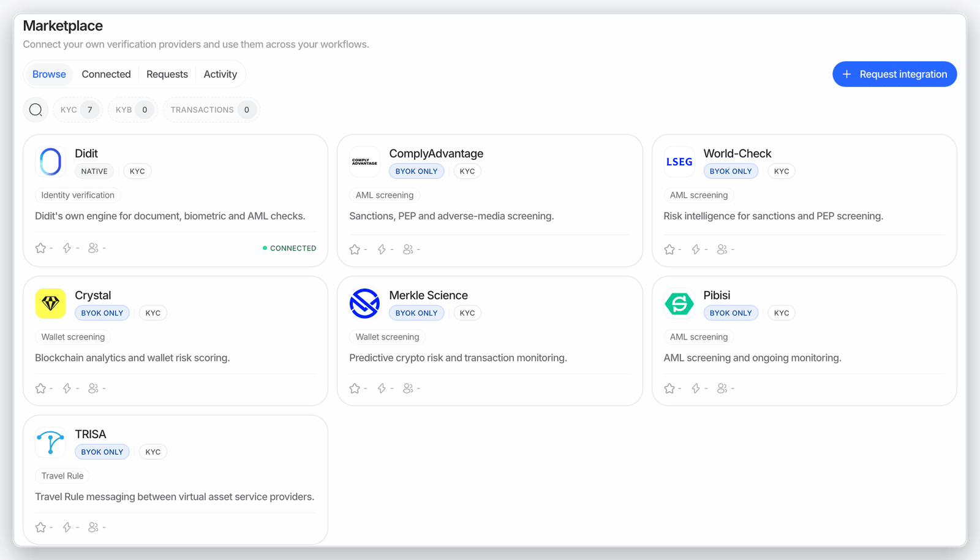Click the star icon on TRISA card
Image resolution: width=980 pixels, height=560 pixels.
pos(40,528)
